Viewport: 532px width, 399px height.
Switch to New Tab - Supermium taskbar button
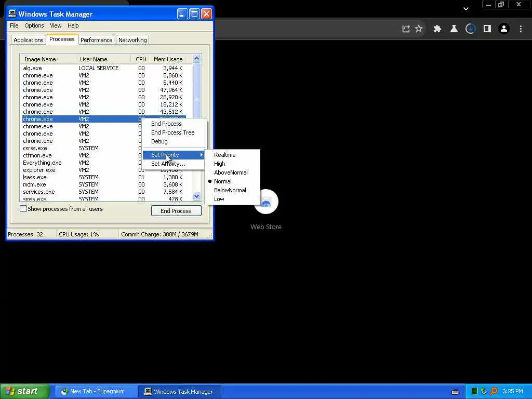(96, 392)
